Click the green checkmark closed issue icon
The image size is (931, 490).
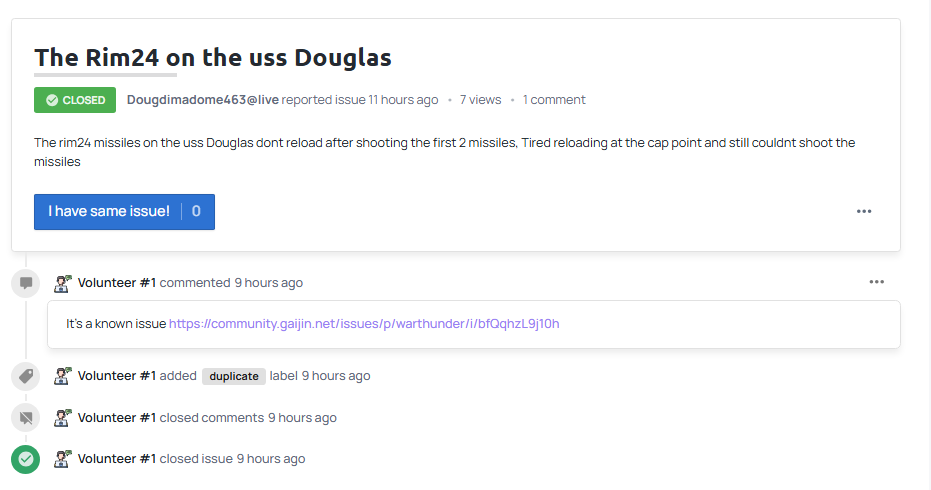pos(26,459)
